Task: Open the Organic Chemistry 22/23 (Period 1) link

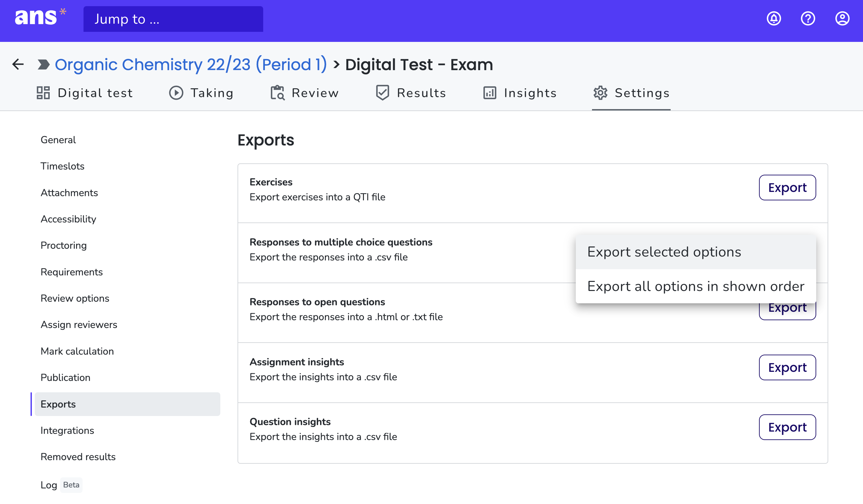Action: click(191, 65)
